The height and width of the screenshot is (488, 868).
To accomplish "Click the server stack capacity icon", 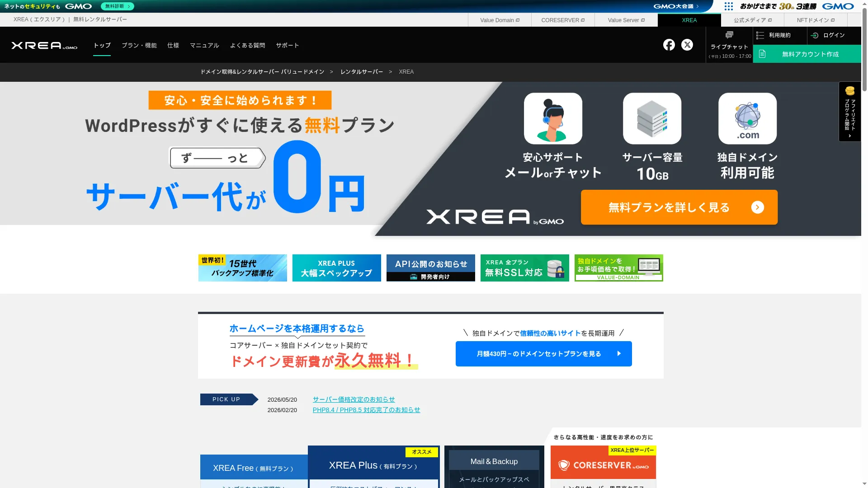I will (x=652, y=118).
